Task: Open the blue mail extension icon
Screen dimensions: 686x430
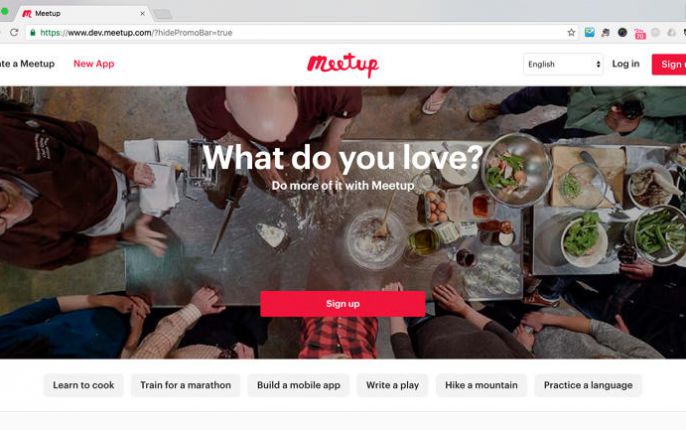Action: click(589, 32)
